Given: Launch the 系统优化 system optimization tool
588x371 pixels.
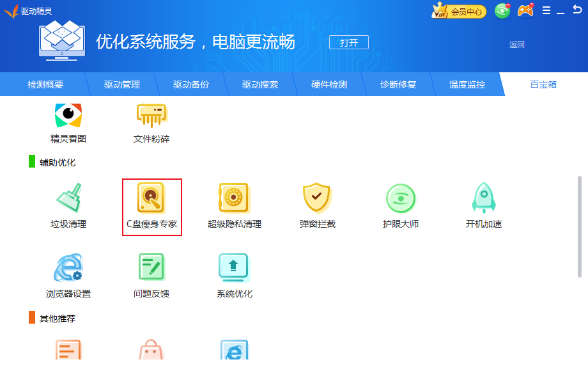Looking at the screenshot, I should [234, 269].
